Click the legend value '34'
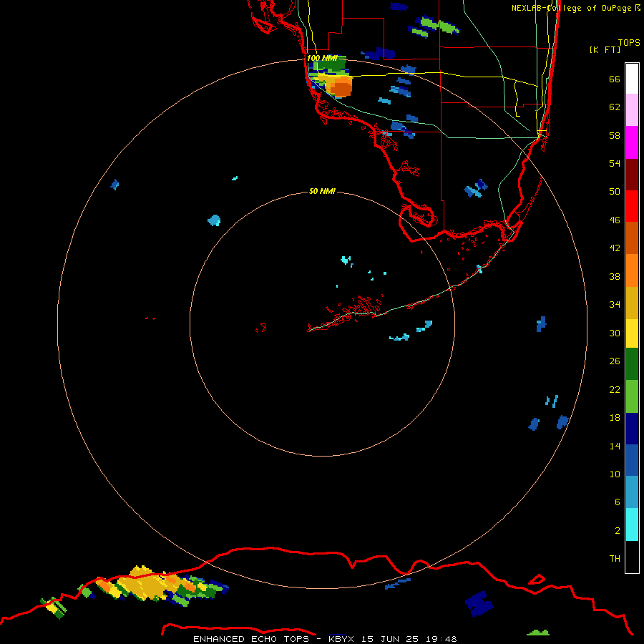Viewport: 644px width, 644px height. 615,305
